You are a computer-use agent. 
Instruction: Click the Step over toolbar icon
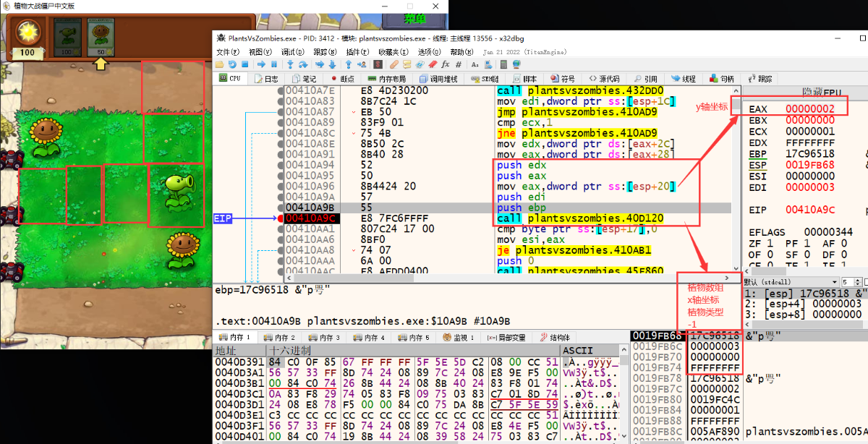point(303,64)
